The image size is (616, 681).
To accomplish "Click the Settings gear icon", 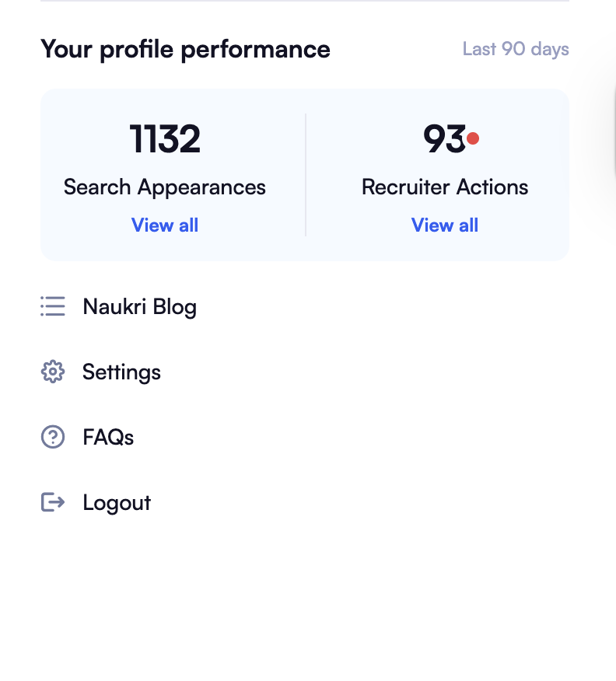I will coord(52,372).
